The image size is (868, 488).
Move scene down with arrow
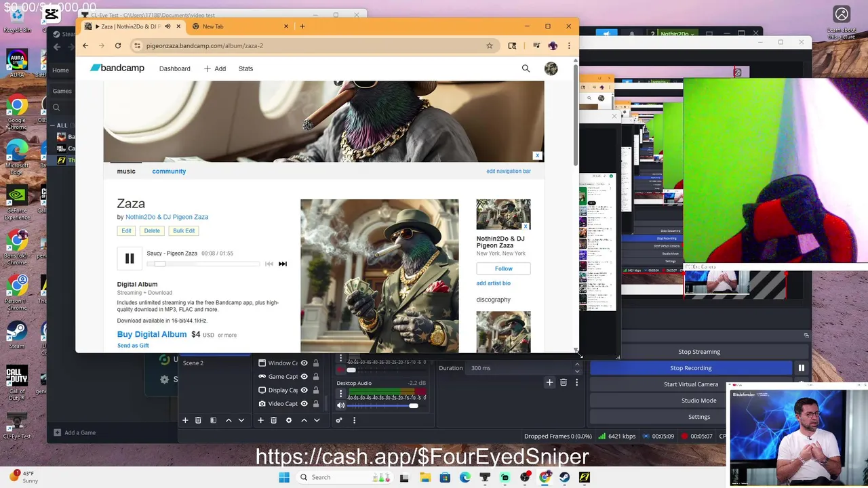tap(241, 420)
